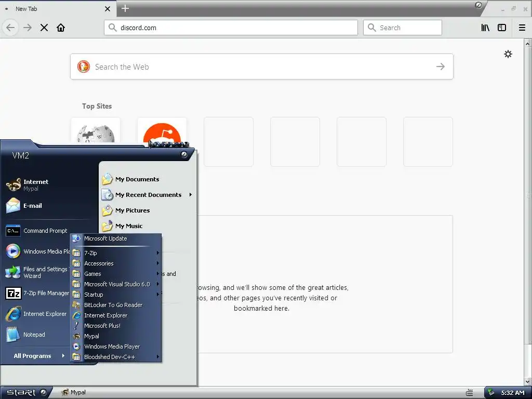Click the toolbar Search box
Image resolution: width=532 pixels, height=399 pixels.
pyautogui.click(x=403, y=28)
